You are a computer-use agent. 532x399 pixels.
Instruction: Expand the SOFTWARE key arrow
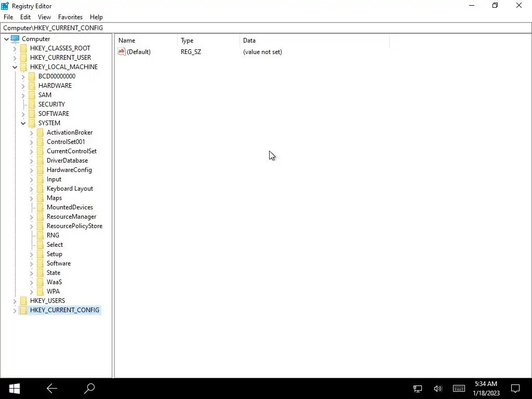pyautogui.click(x=23, y=114)
